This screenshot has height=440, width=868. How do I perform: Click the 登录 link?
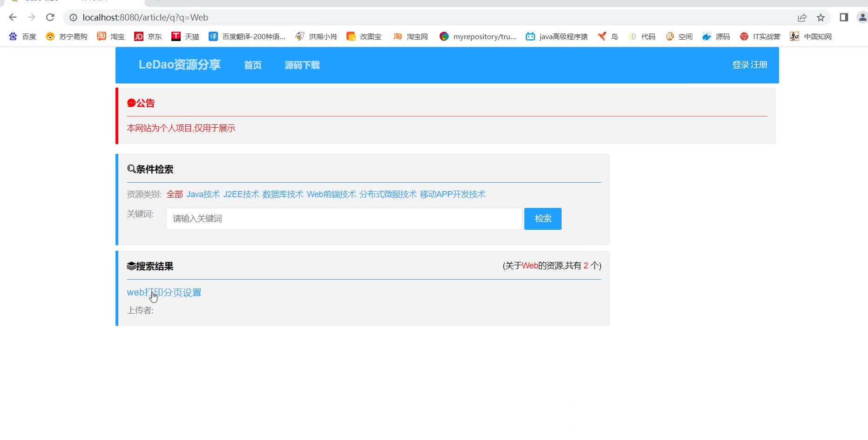pyautogui.click(x=740, y=65)
